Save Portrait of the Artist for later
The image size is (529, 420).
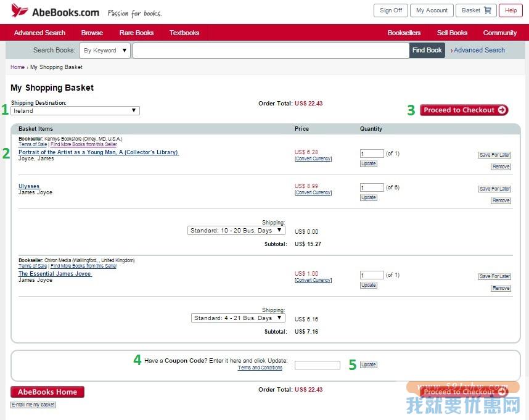tap(494, 155)
